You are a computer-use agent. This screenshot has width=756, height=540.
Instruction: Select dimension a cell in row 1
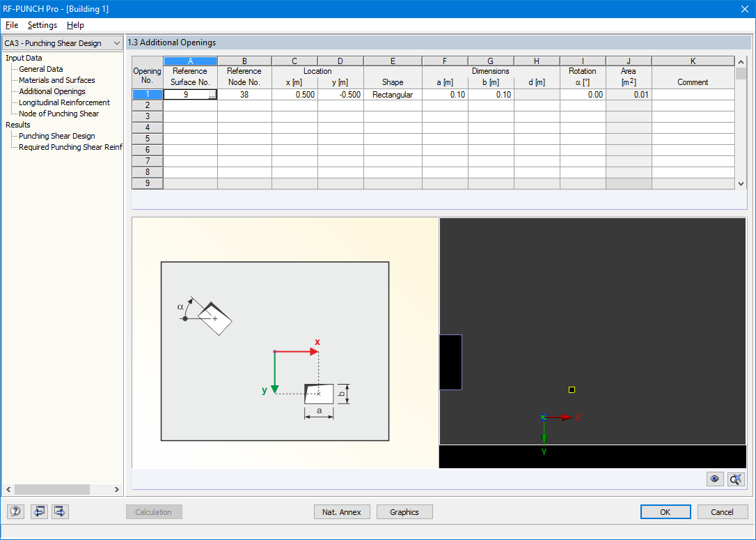pos(445,95)
